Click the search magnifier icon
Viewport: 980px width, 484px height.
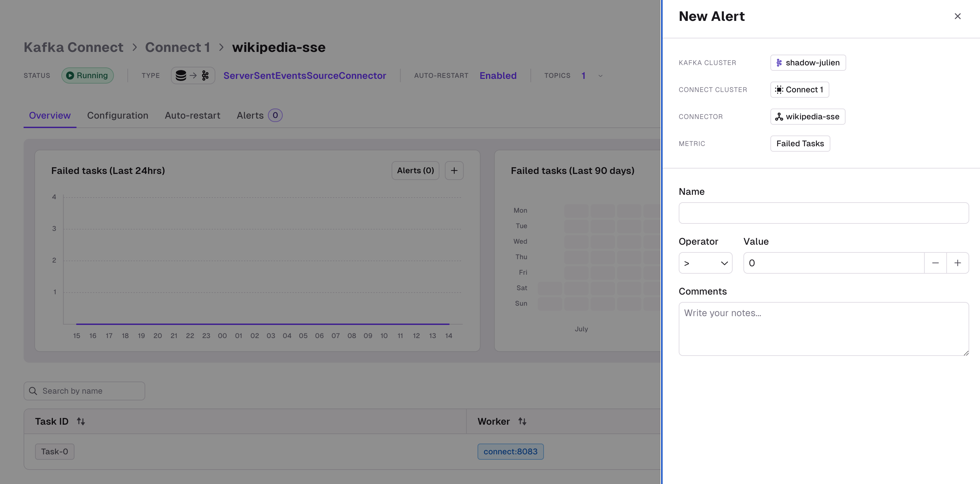pos(33,391)
